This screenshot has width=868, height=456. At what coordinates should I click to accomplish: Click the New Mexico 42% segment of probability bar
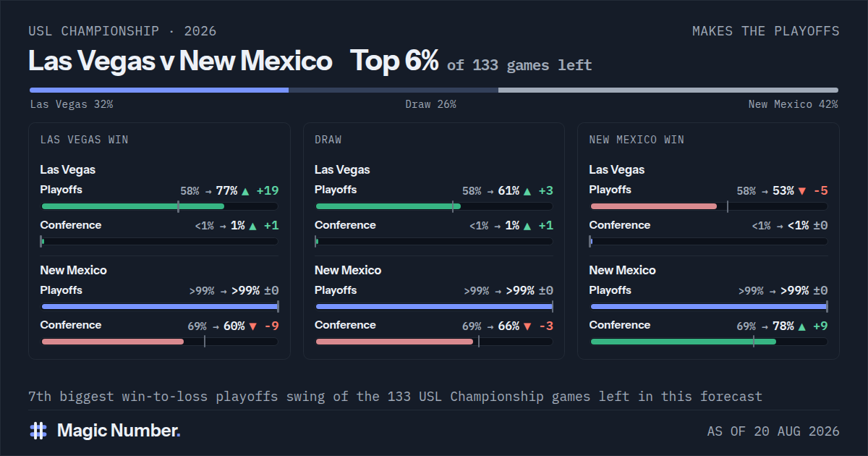(x=668, y=90)
